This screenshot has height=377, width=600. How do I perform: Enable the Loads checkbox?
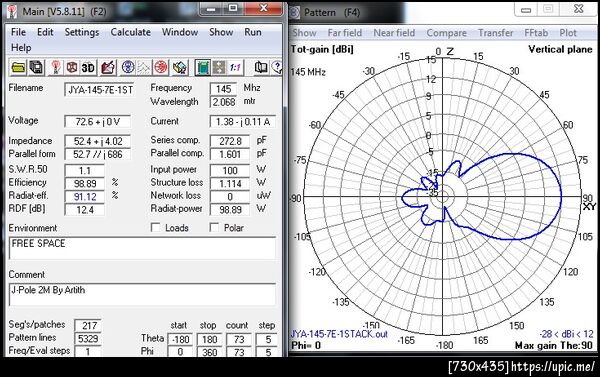coord(155,227)
